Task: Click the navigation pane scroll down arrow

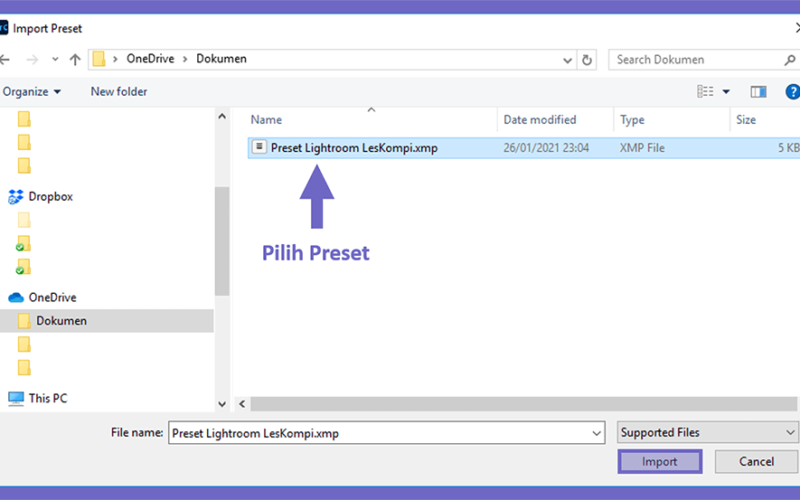Action: pyautogui.click(x=222, y=404)
